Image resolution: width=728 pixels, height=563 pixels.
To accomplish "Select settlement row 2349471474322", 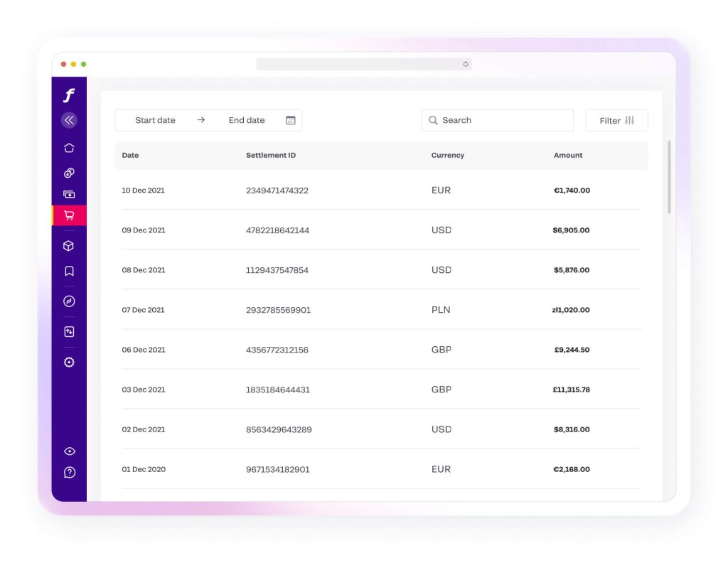I will (277, 191).
